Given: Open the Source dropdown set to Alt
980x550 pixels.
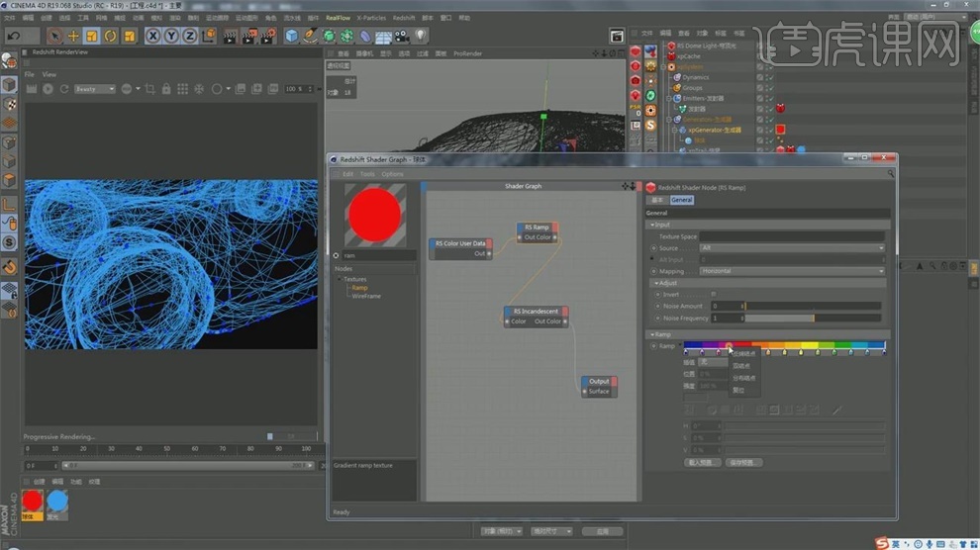Looking at the screenshot, I should click(792, 248).
